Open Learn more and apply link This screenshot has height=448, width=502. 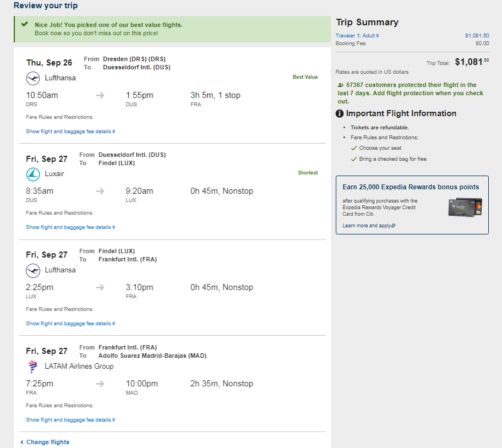(x=369, y=226)
